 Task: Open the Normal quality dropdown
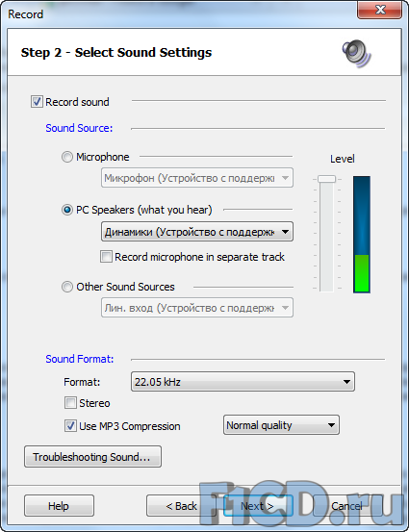pyautogui.click(x=281, y=425)
